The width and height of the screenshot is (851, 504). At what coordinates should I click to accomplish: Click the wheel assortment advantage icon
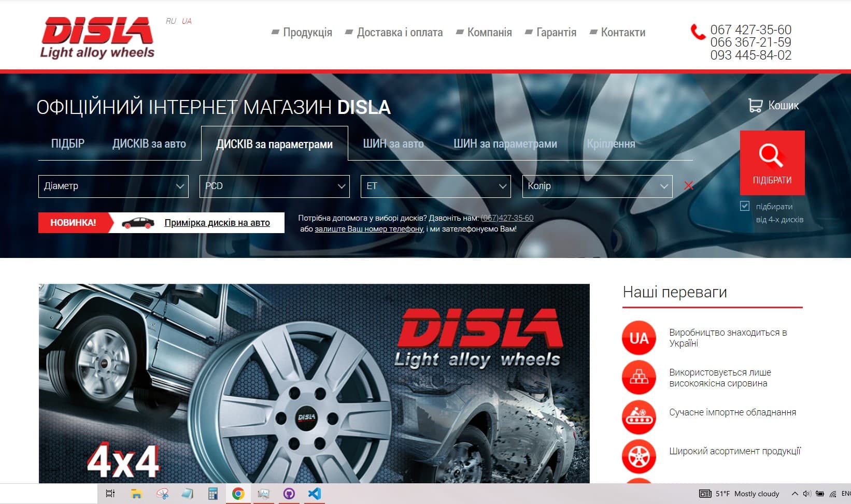click(639, 456)
